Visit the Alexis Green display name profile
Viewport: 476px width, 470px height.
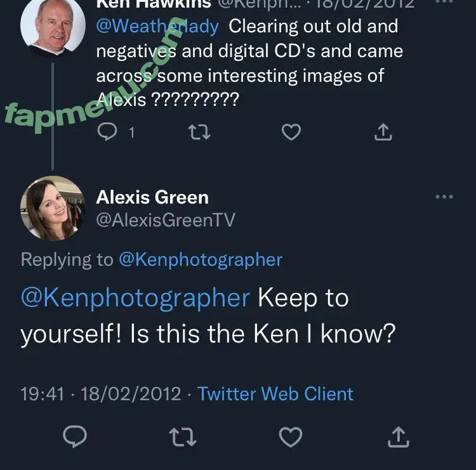point(152,197)
